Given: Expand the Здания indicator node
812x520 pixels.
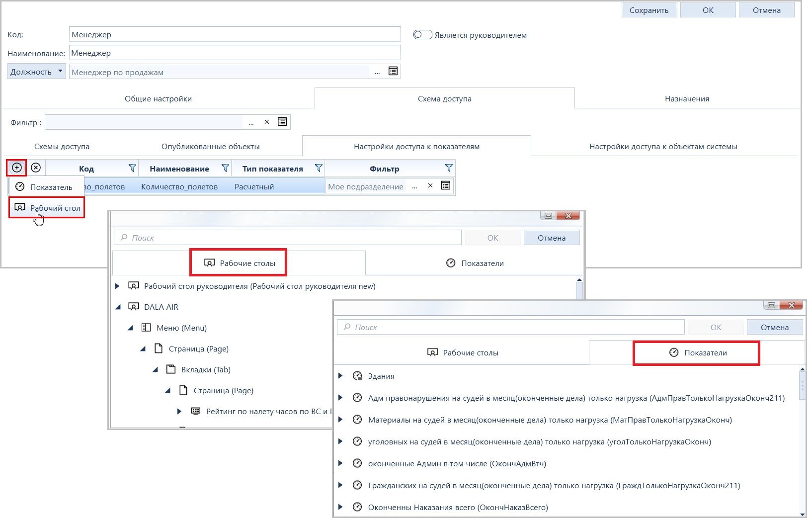Looking at the screenshot, I should pos(340,376).
